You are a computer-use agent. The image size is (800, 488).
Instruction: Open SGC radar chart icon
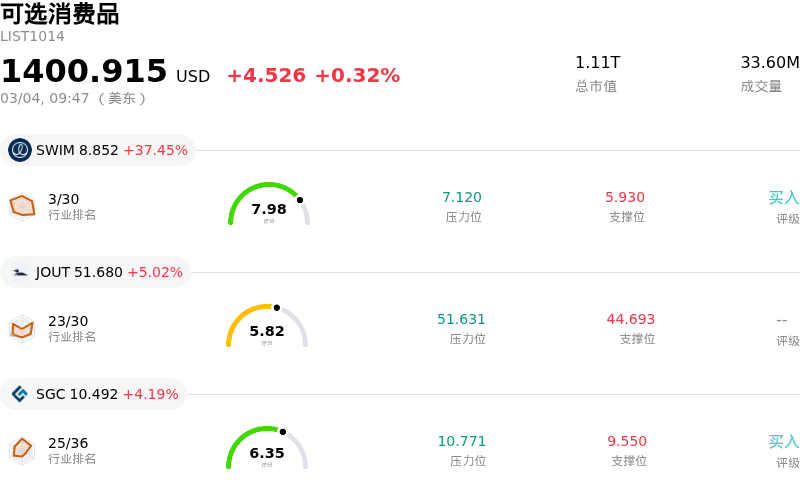[x=22, y=450]
